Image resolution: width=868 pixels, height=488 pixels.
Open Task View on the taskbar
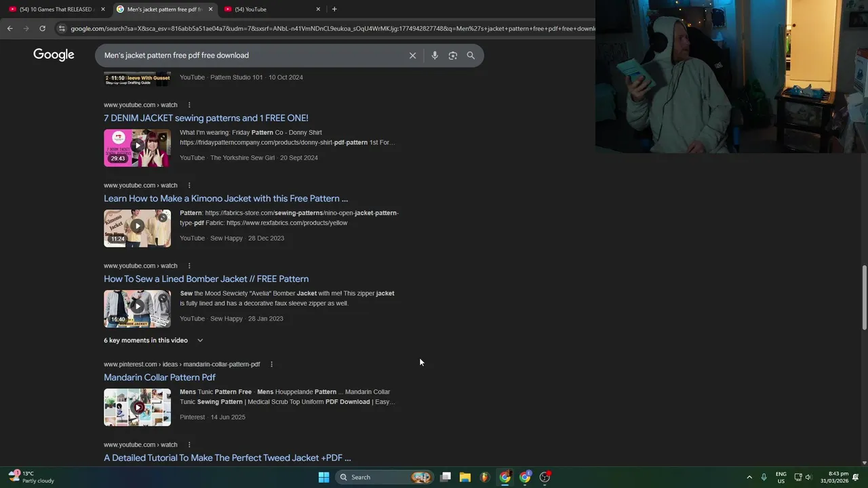[446, 477]
